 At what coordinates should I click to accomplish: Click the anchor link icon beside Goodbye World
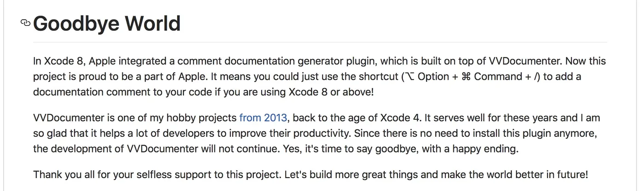click(26, 23)
